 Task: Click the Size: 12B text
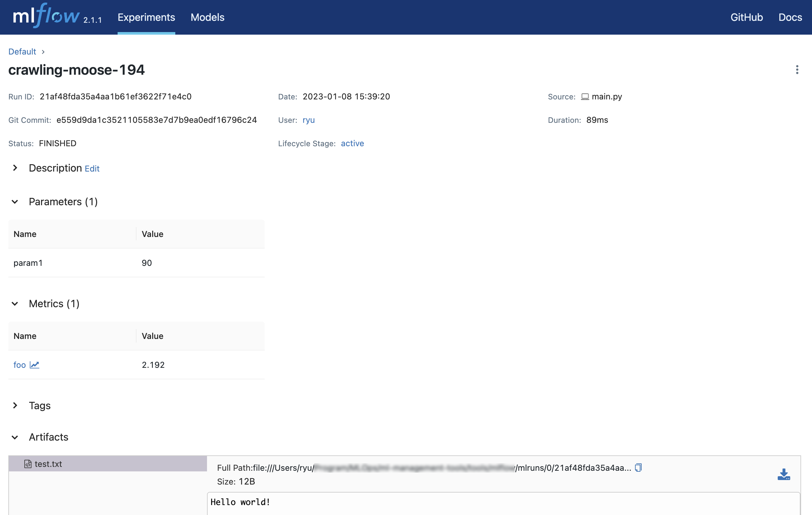(236, 482)
